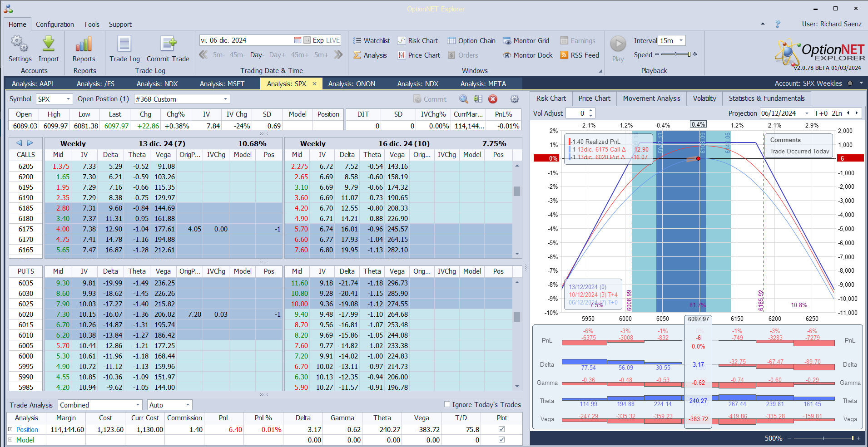
Task: Toggle the Exp LIVE mode button
Action: [326, 40]
